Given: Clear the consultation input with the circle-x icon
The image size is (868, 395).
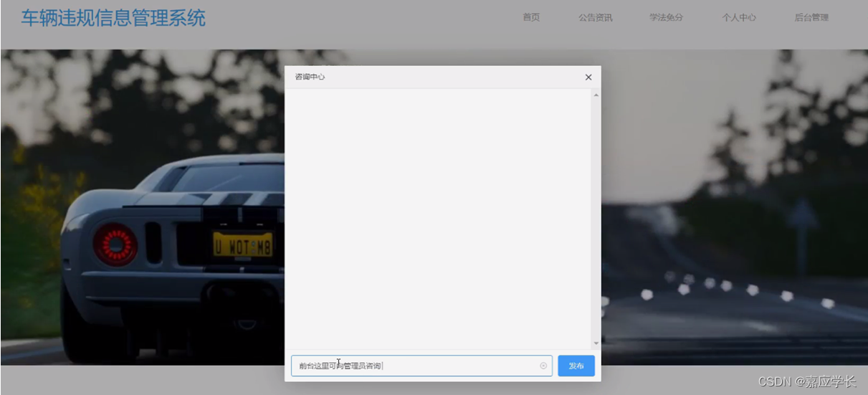Looking at the screenshot, I should 543,366.
